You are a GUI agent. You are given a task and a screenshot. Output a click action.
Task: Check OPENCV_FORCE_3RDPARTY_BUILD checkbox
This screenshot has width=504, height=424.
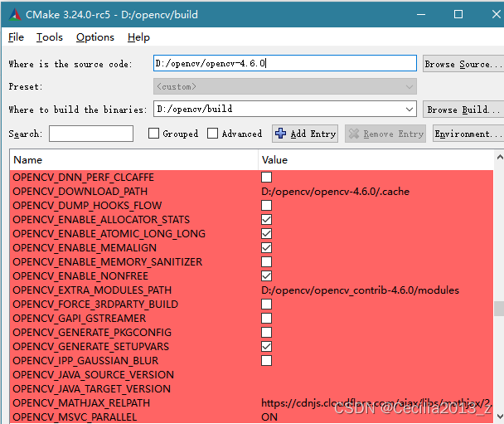(266, 305)
